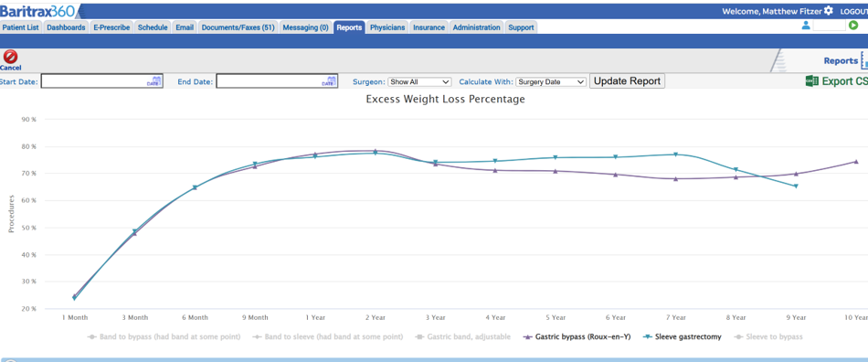This screenshot has height=362, width=868.
Task: Click the Procedures axis title
Action: coord(11,213)
